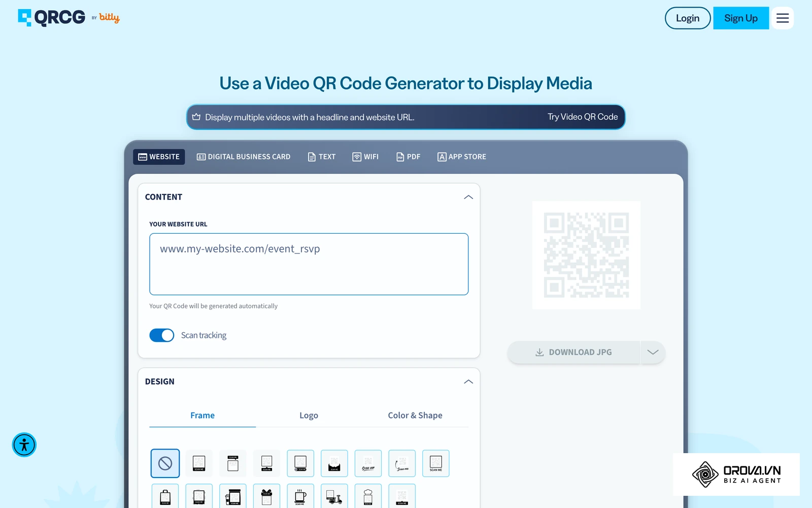Open the TEXT QR type tab

[322, 156]
